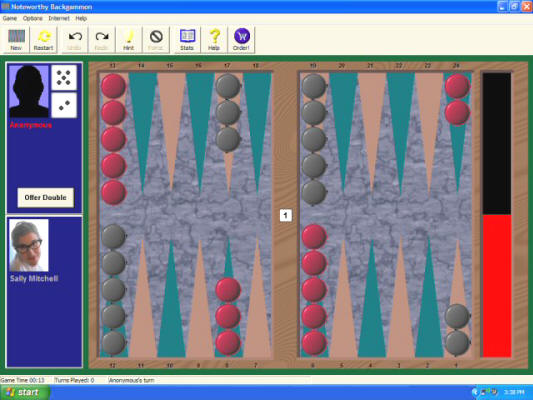Image resolution: width=533 pixels, height=400 pixels.
Task: Click the die showing five
Action: point(64,78)
